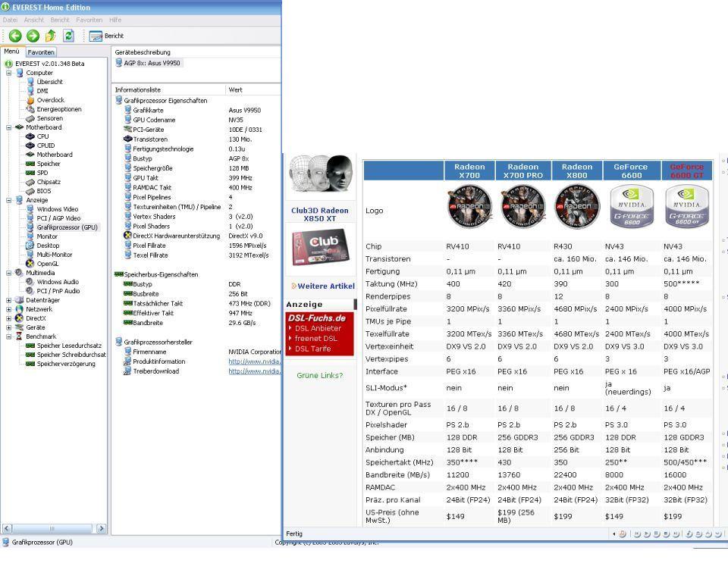Screen dimensions: 728x582
Task: Click the Grüne Links? link
Action: 320,375
